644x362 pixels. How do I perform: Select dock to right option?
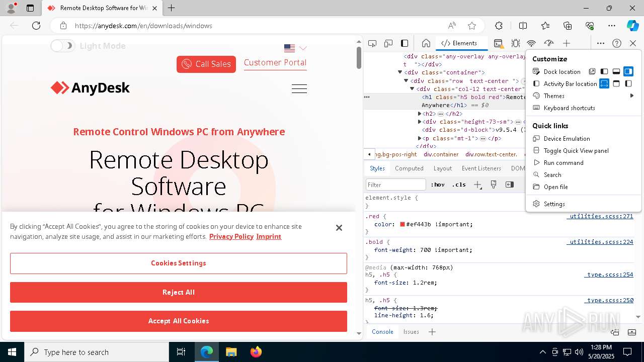[x=628, y=71]
